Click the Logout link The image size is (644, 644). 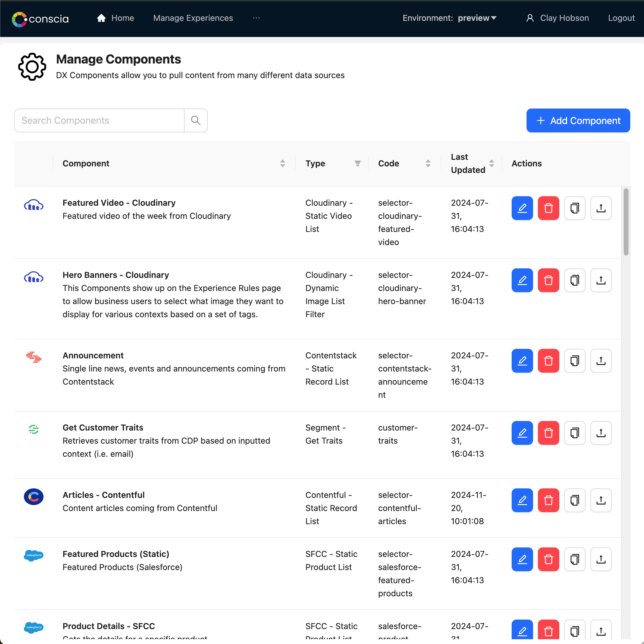point(621,18)
